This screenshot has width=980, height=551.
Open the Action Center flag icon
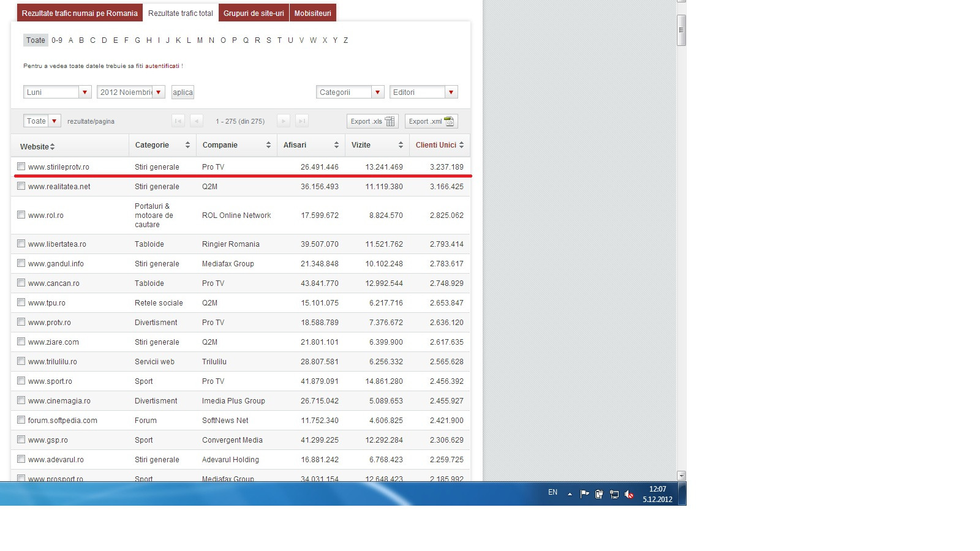pos(584,494)
